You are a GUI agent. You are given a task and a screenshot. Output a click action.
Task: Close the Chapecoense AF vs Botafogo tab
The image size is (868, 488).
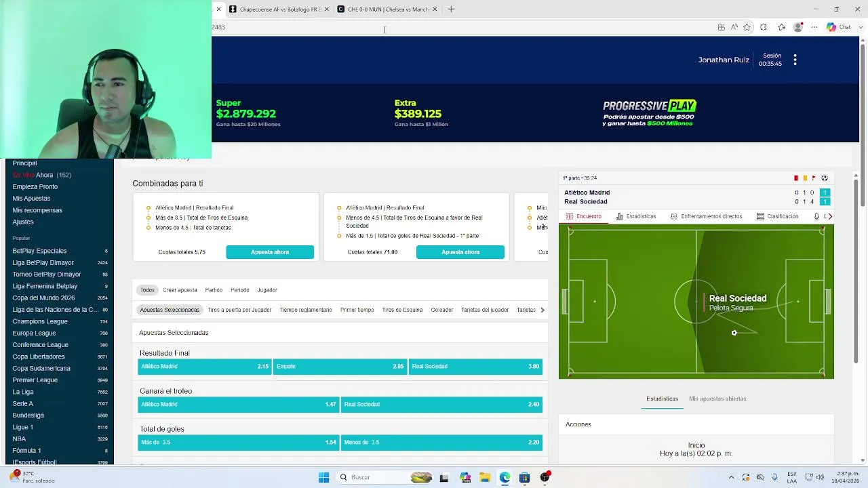point(327,9)
